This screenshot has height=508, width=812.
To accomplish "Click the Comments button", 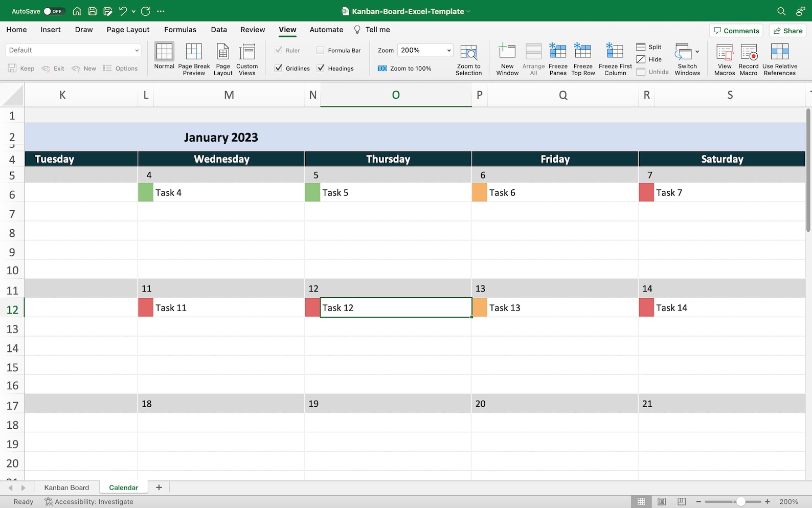I will coord(736,31).
